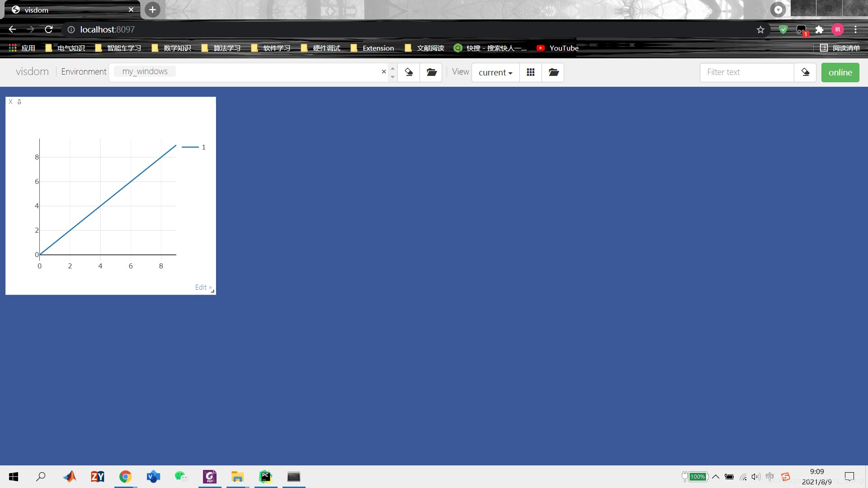Click the plot close X icon
This screenshot has width=868, height=488.
pyautogui.click(x=11, y=101)
